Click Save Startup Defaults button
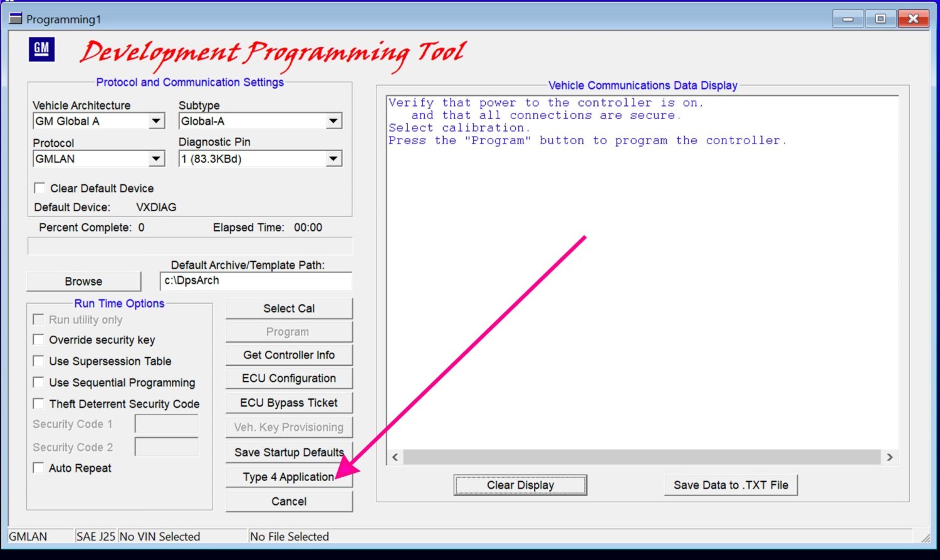This screenshot has width=940, height=560. point(289,452)
